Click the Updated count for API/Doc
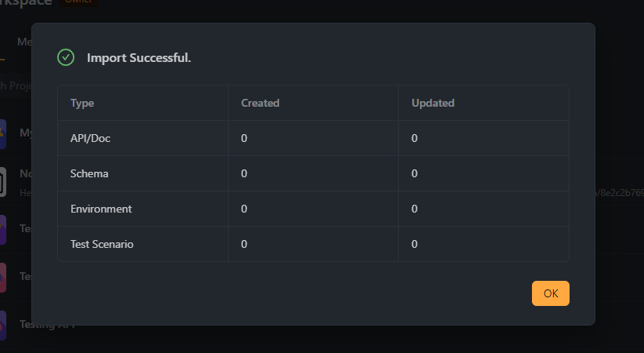Viewport: 644px width, 353px height. click(x=414, y=138)
